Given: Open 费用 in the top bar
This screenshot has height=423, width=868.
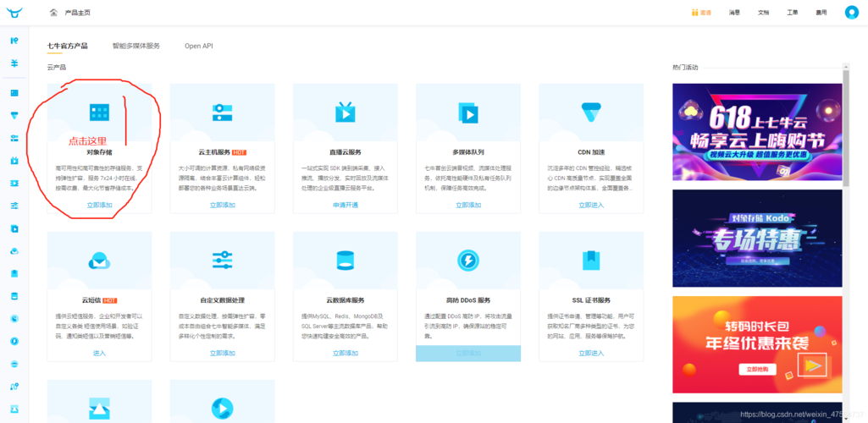Looking at the screenshot, I should [x=821, y=12].
